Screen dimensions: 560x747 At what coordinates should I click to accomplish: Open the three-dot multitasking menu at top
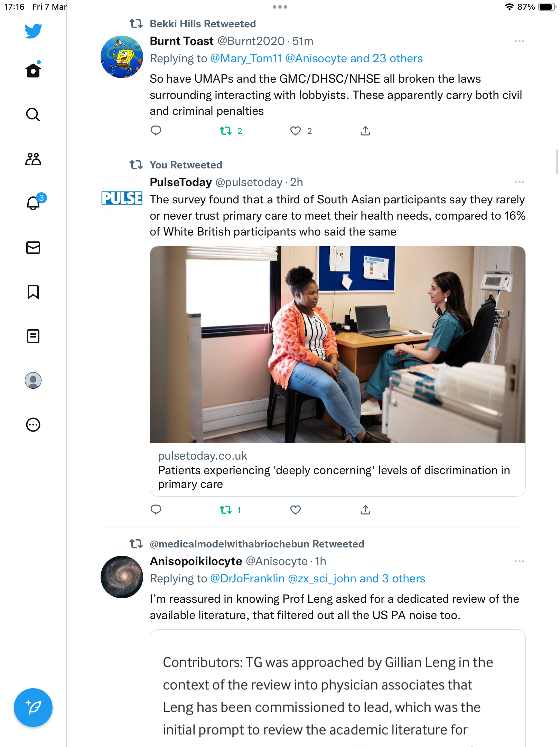[280, 7]
